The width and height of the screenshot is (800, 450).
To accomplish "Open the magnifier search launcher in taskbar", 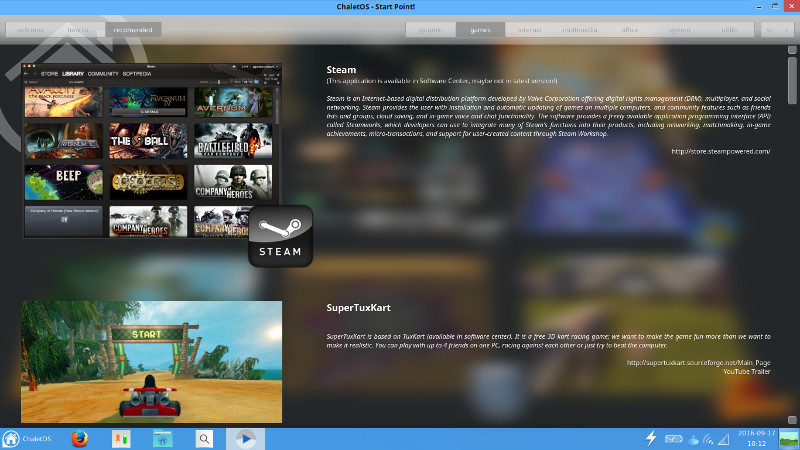I will 204,439.
